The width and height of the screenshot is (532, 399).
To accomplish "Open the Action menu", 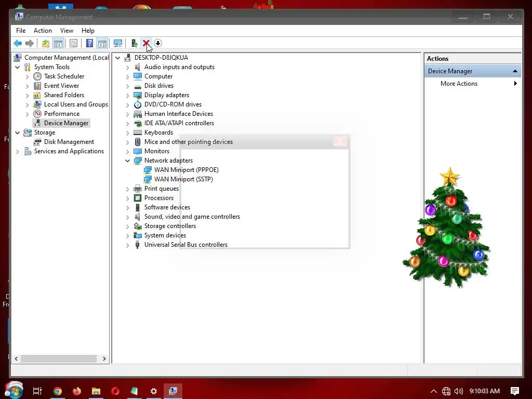I will click(x=43, y=31).
